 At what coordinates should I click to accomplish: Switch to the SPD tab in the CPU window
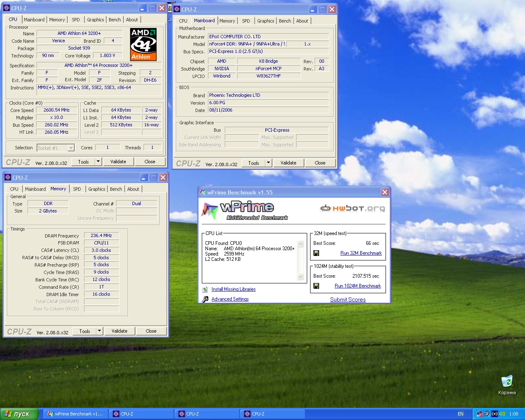pyautogui.click(x=76, y=20)
